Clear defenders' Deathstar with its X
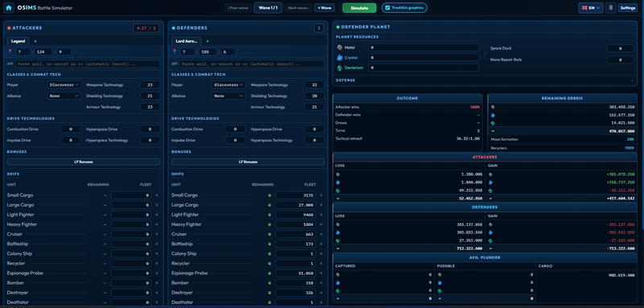644x308 pixels. click(x=321, y=302)
